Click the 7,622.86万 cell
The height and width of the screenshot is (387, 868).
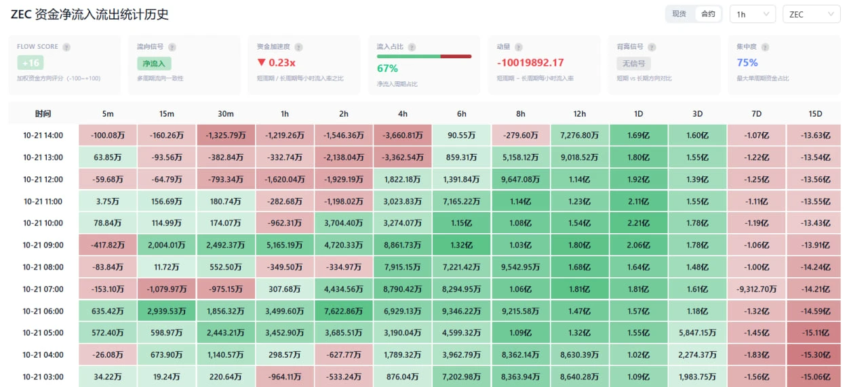pos(344,311)
